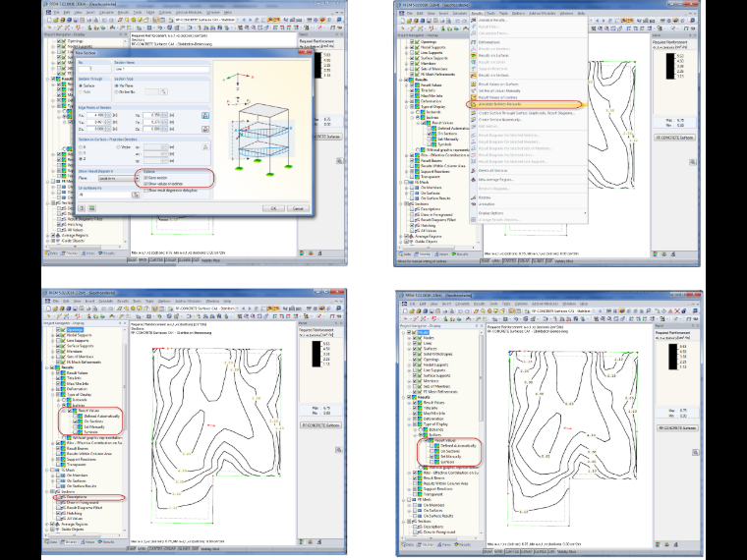This screenshot has height=560, width=747.
Task: Click the help icon at New Section dialog bottom
Action: (x=82, y=208)
